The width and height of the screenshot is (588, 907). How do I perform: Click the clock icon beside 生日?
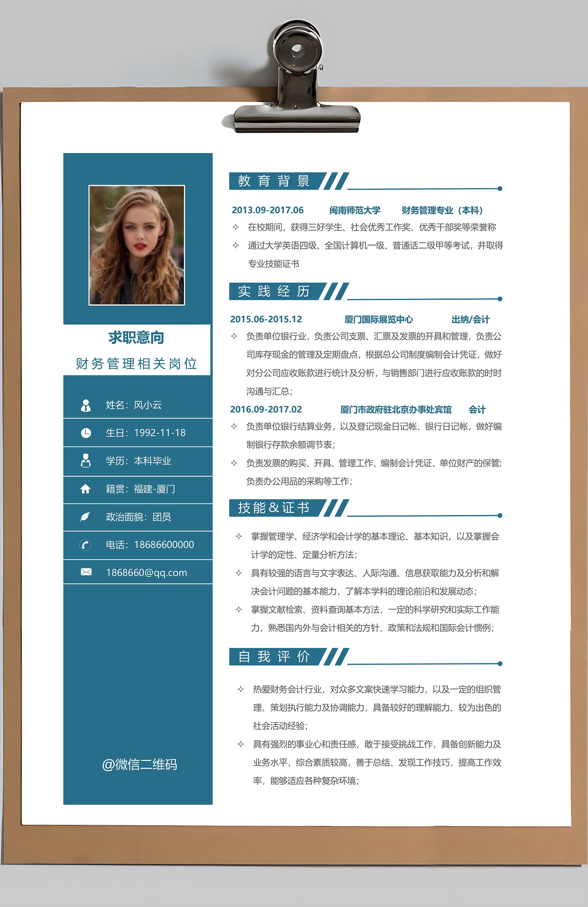(86, 433)
